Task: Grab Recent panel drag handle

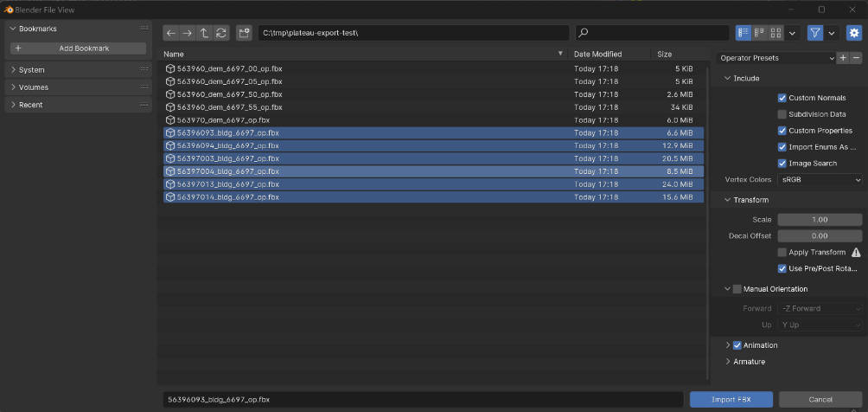Action: click(144, 104)
